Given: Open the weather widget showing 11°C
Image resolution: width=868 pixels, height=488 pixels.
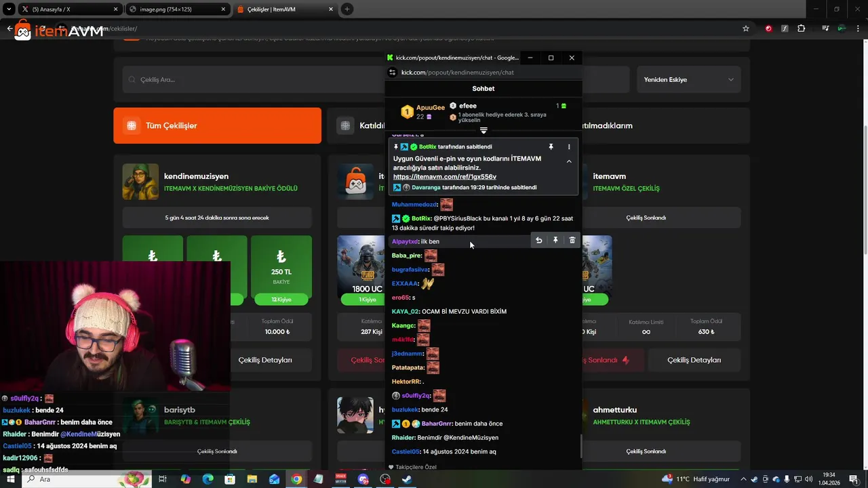Looking at the screenshot, I should [x=696, y=479].
